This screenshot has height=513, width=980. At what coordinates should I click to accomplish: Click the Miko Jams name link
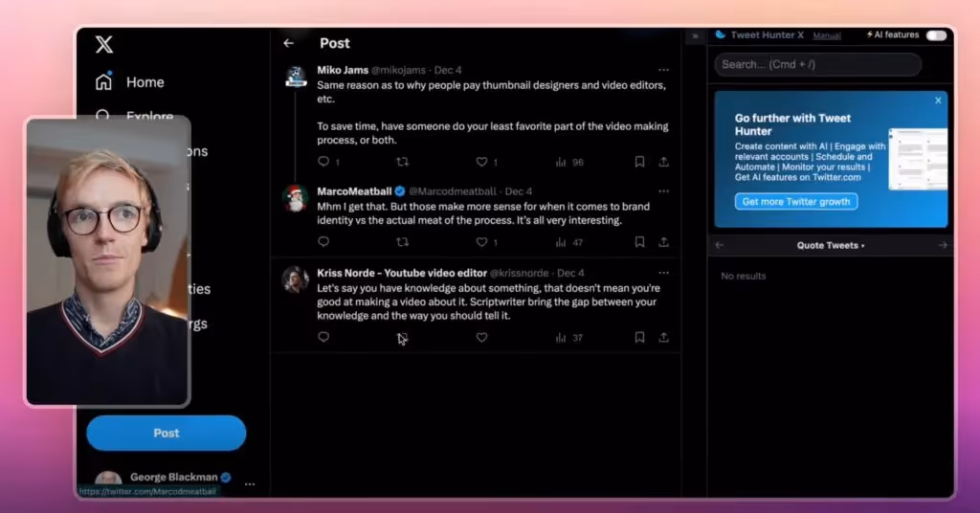point(343,70)
